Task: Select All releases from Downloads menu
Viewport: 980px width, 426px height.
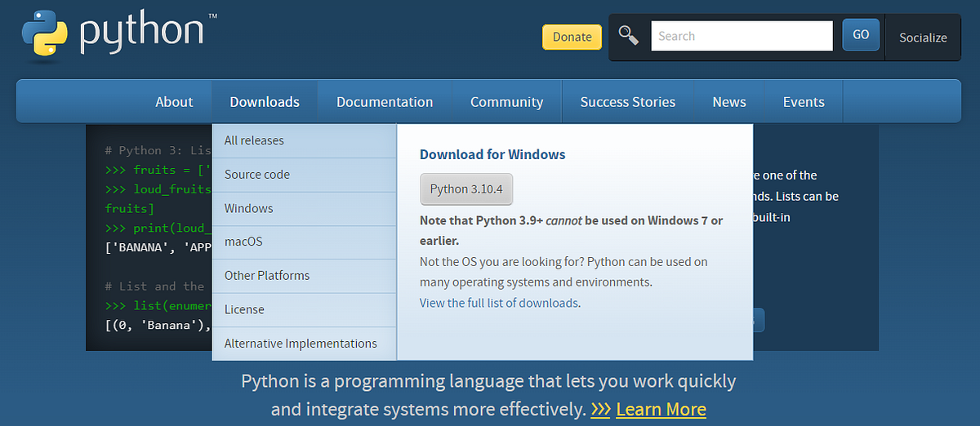Action: click(254, 140)
